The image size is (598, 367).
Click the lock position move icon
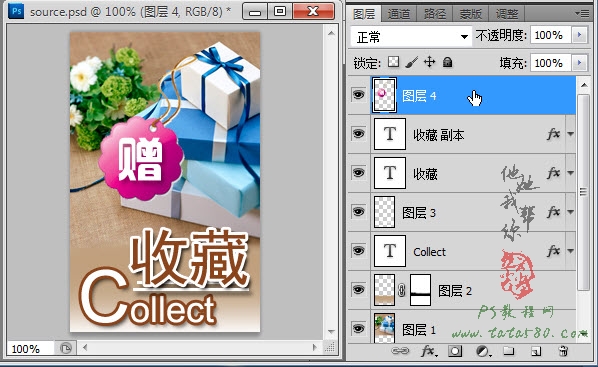click(x=429, y=62)
